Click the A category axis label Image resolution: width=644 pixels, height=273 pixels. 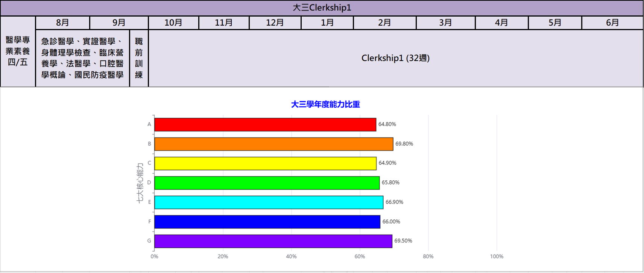pyautogui.click(x=149, y=124)
